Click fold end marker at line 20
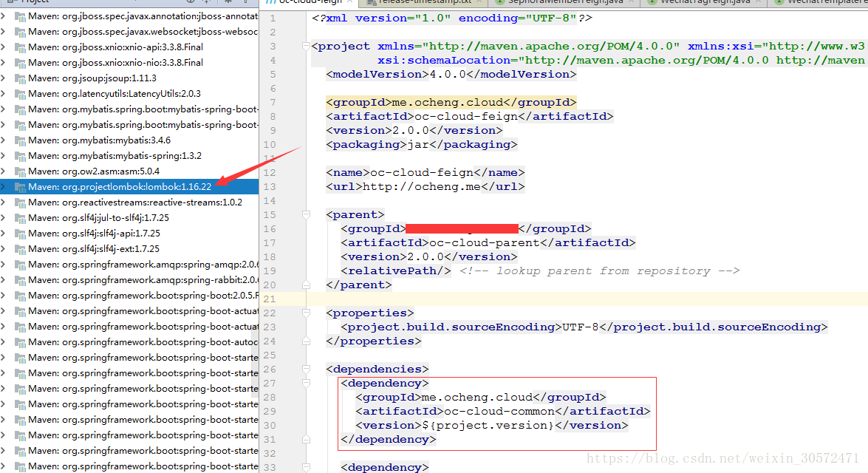 click(306, 285)
